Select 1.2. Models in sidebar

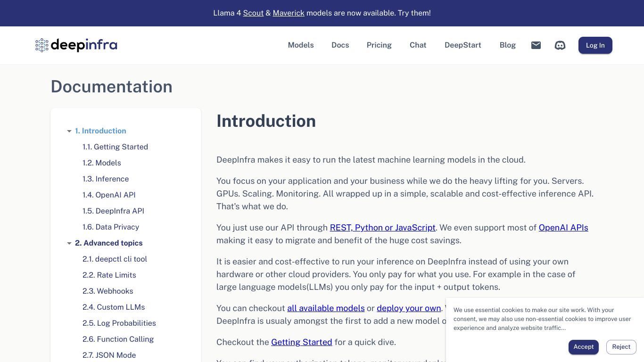pos(102,163)
